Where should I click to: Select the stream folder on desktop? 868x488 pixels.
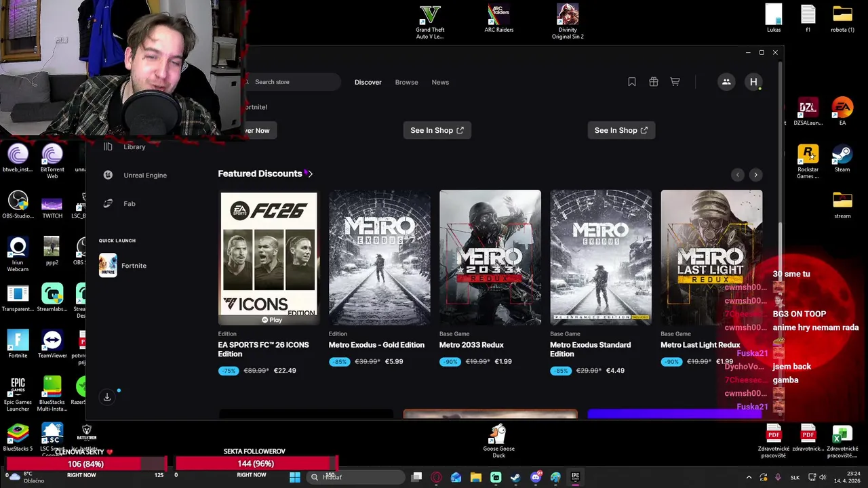[842, 205]
